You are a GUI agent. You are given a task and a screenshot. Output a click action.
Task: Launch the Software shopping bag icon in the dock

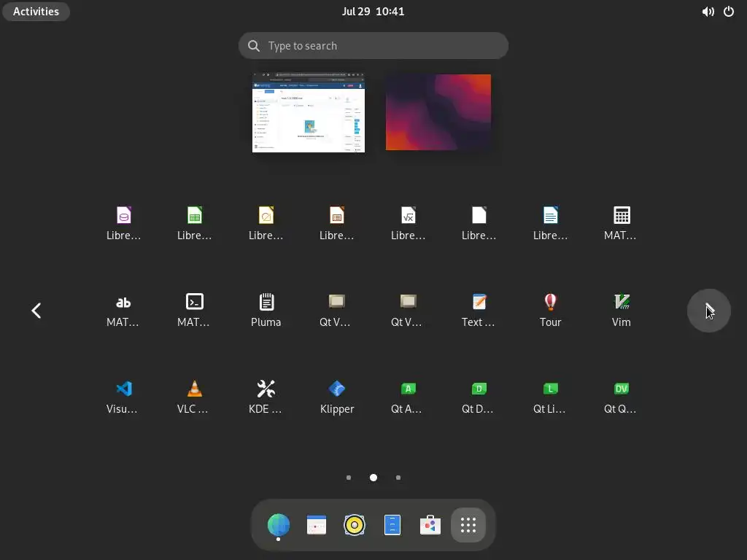[430, 525]
